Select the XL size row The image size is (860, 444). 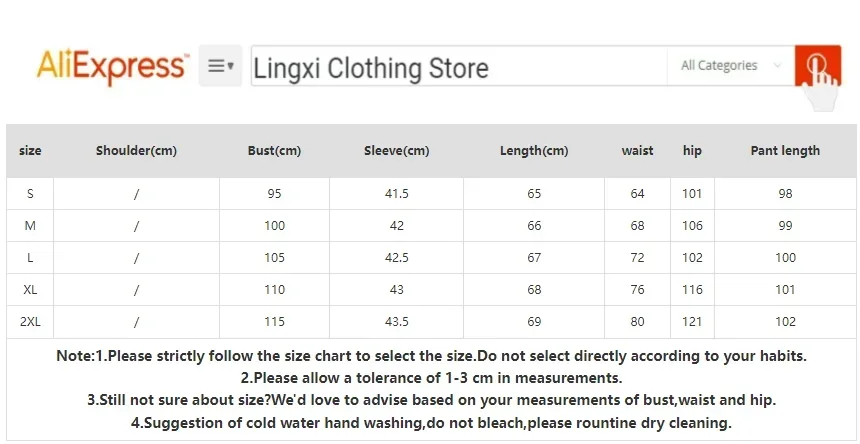click(30, 290)
